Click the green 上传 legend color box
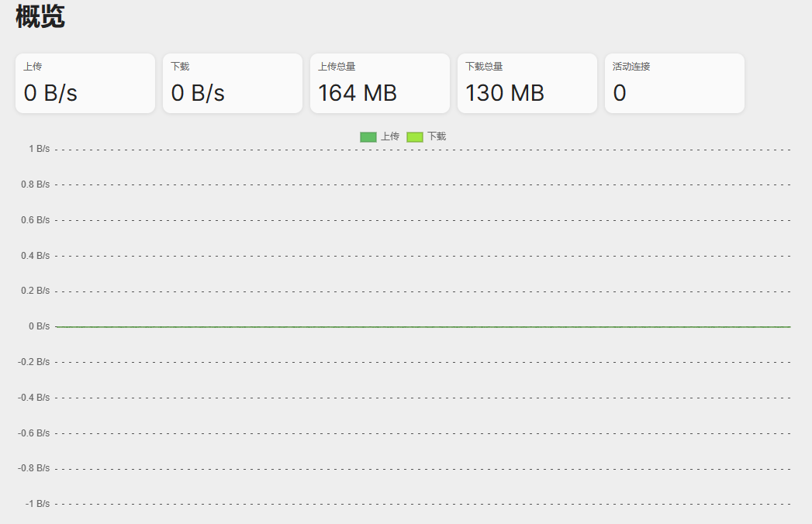Image resolution: width=812 pixels, height=524 pixels. pos(368,136)
